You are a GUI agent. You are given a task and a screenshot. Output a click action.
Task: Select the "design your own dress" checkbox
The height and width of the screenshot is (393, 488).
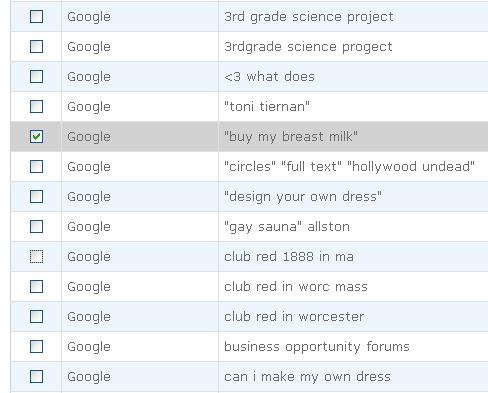point(36,196)
